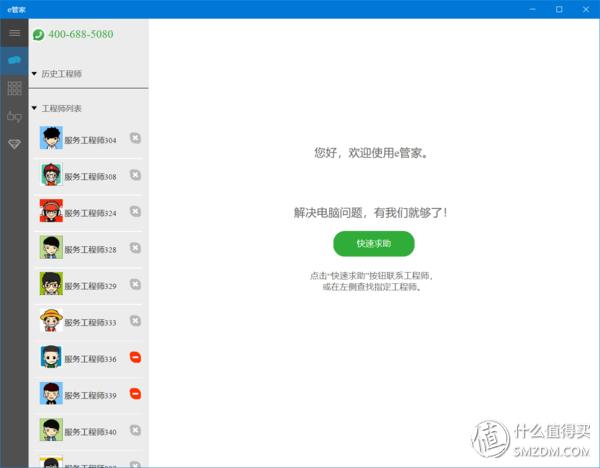Click gray offline status icon for 服务工程师308
The width and height of the screenshot is (600, 468).
[135, 175]
